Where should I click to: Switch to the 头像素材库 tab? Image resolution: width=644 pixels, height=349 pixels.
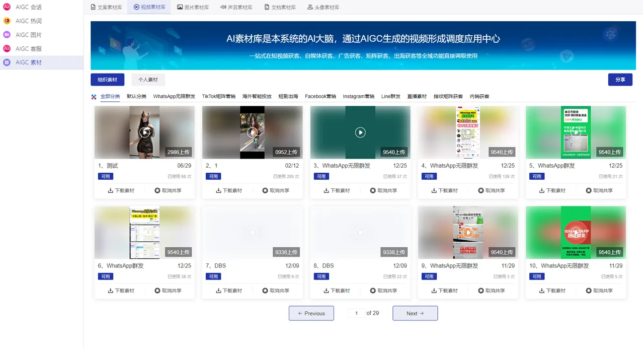[324, 7]
